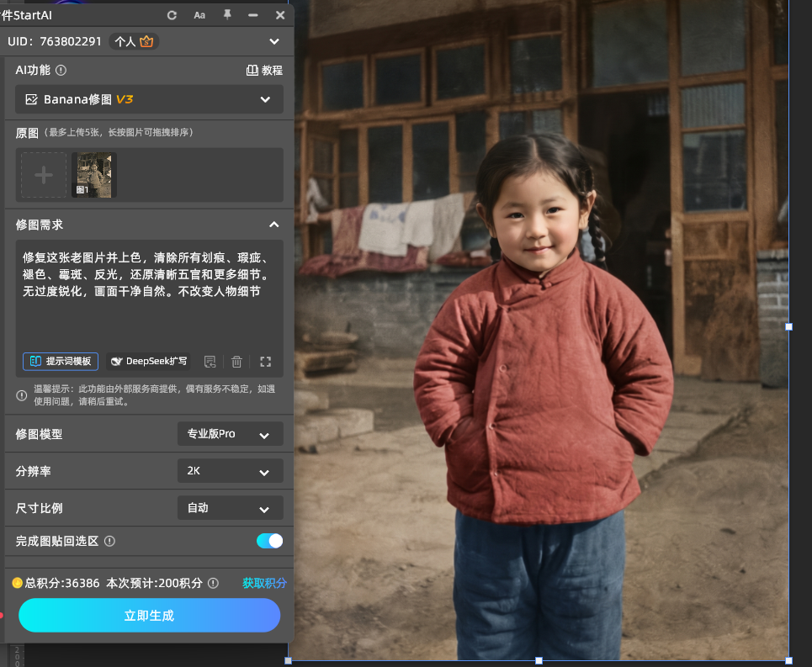The height and width of the screenshot is (667, 812).
Task: Click the gold coin points icon
Action: pos(17,583)
